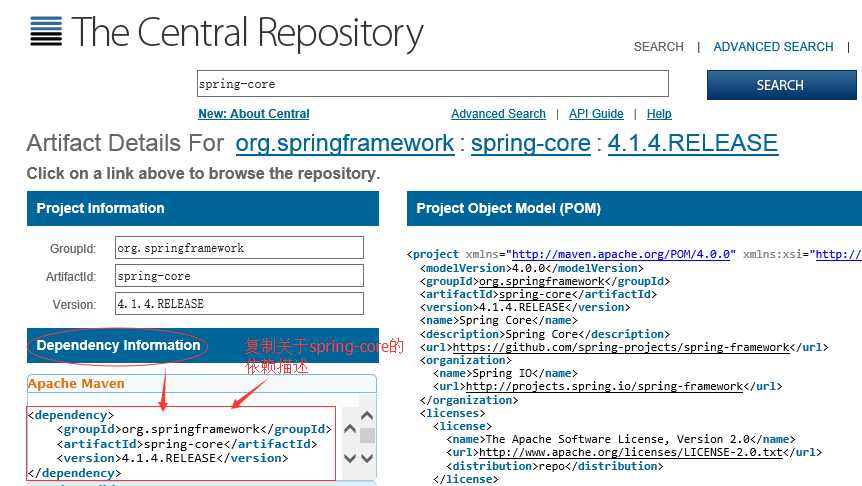This screenshot has width=862, height=486.
Task: Click the up arrow of the dependency snippet's thumbless scrollbar
Action: 350,428
